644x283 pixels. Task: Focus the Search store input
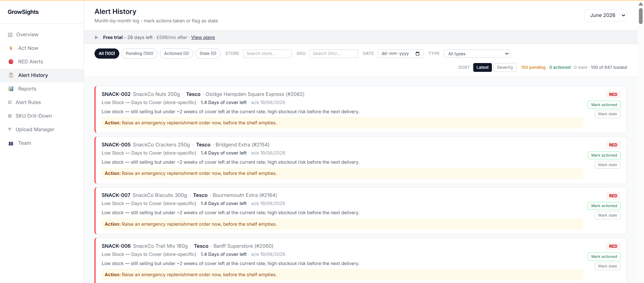pyautogui.click(x=267, y=54)
